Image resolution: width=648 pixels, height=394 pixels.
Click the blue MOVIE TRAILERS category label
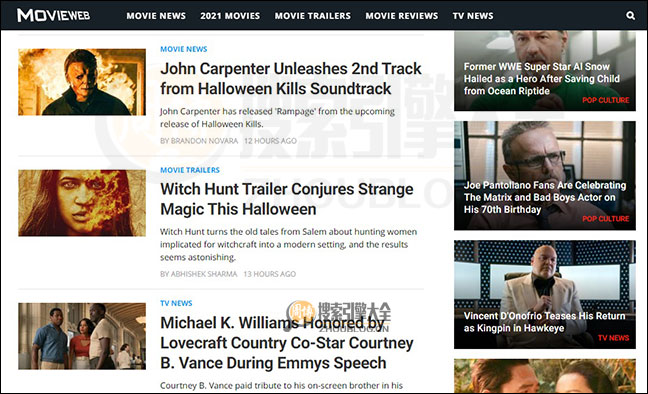pyautogui.click(x=190, y=170)
